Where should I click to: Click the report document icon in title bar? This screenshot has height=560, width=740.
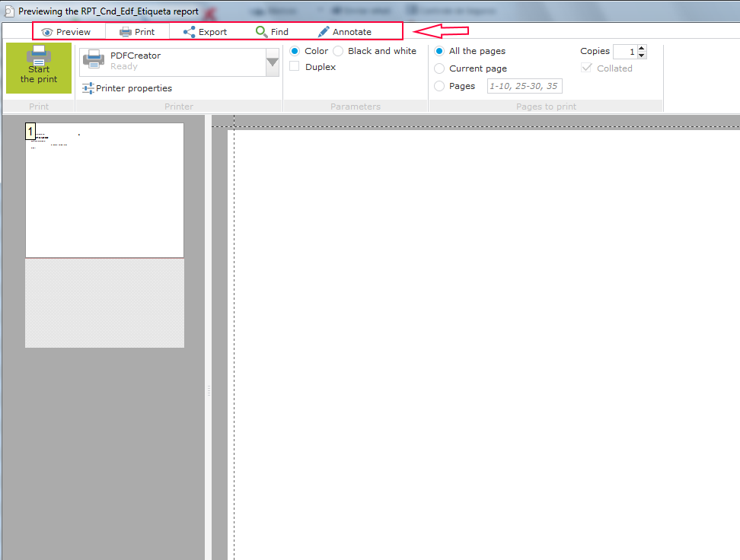[9, 11]
